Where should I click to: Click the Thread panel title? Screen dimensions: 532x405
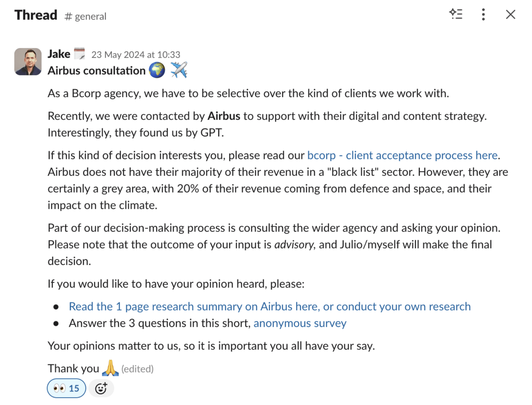click(36, 15)
